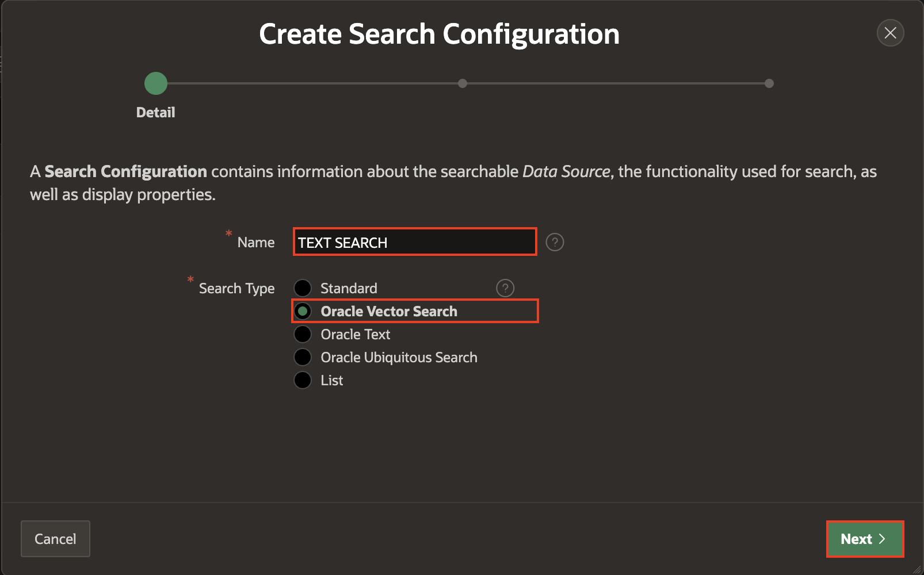This screenshot has width=924, height=575.
Task: Click the green Detail step circle
Action: [x=156, y=83]
